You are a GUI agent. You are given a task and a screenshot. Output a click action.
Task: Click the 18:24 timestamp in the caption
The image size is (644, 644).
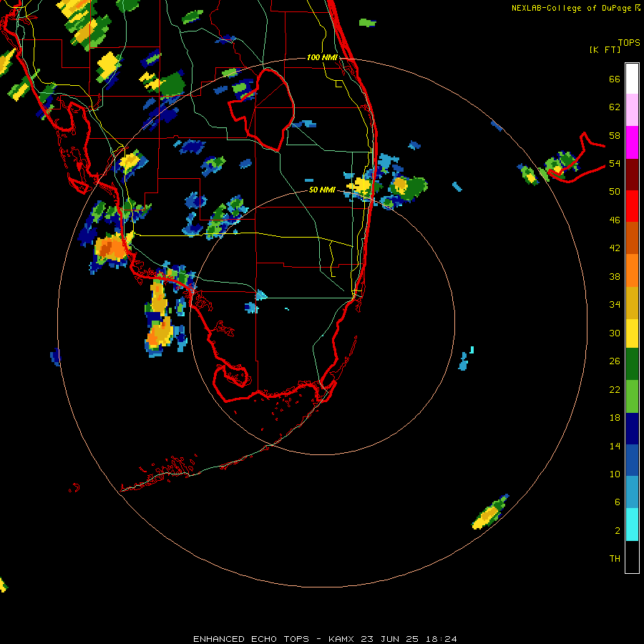pyautogui.click(x=441, y=639)
